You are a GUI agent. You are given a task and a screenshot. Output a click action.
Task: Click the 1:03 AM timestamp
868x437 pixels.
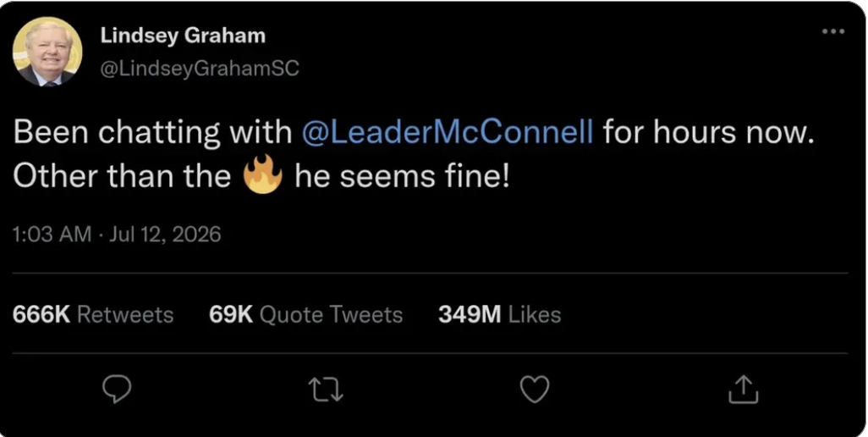point(52,235)
